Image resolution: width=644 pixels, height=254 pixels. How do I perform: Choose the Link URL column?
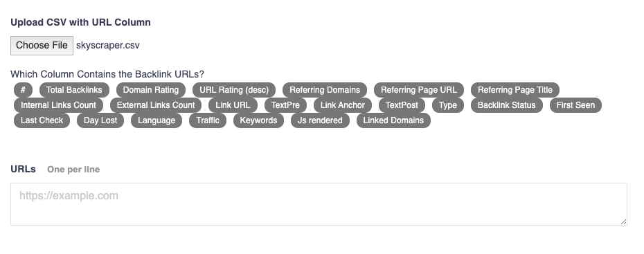click(233, 105)
